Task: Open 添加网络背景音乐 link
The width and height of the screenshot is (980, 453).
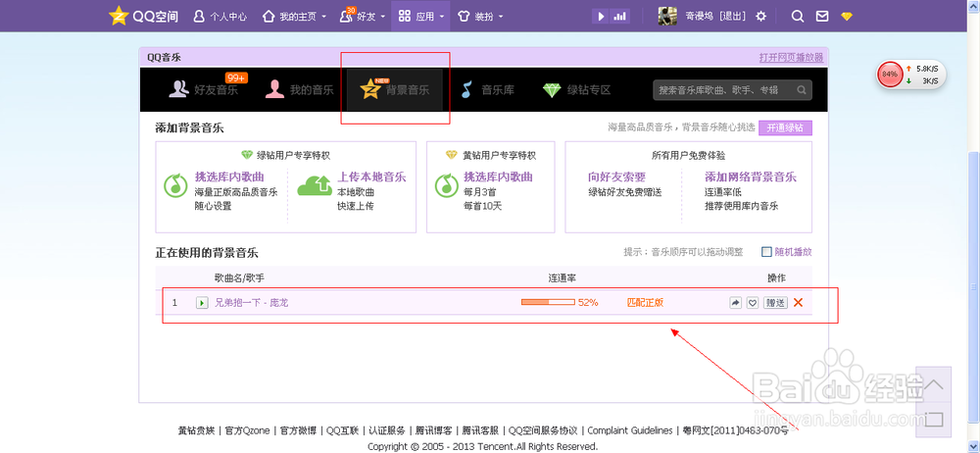Action: click(751, 177)
